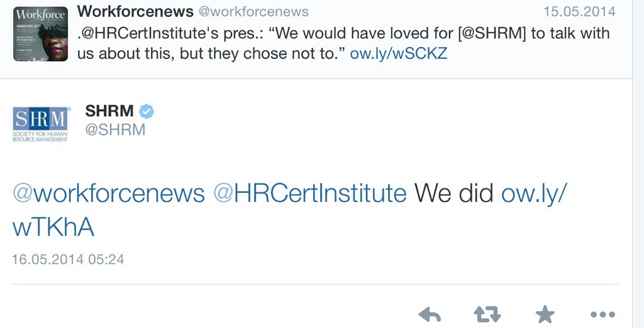Retweet the SHRM tweet
Viewport: 644px width, 328px height.
(x=486, y=314)
